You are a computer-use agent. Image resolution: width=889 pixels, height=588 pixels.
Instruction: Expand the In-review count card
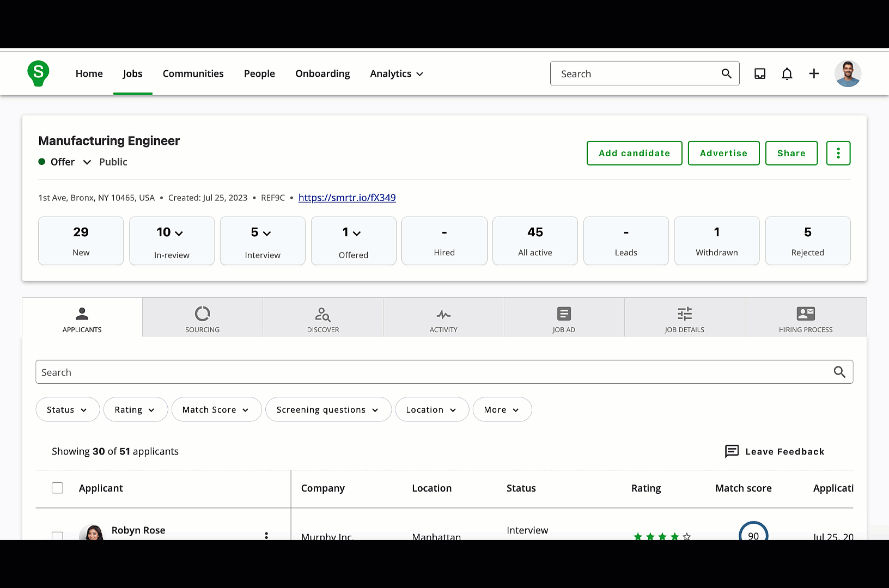172,241
